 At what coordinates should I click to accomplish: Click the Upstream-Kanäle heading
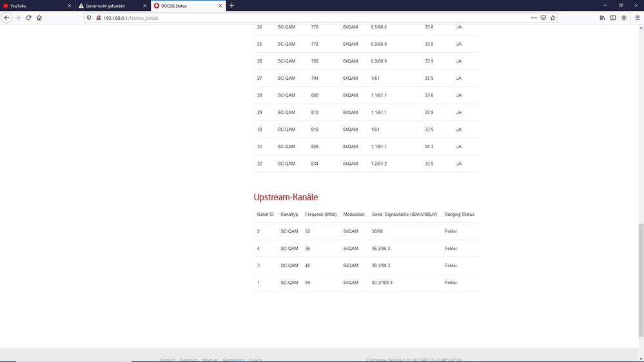pos(286,197)
